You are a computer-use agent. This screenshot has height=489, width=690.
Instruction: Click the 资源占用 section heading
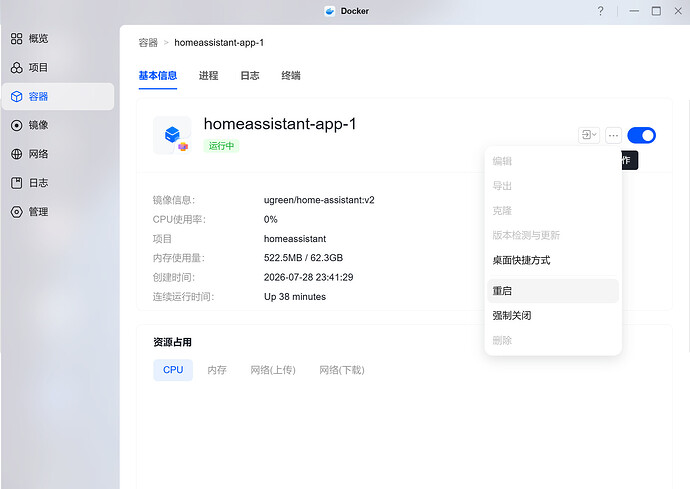(x=172, y=342)
